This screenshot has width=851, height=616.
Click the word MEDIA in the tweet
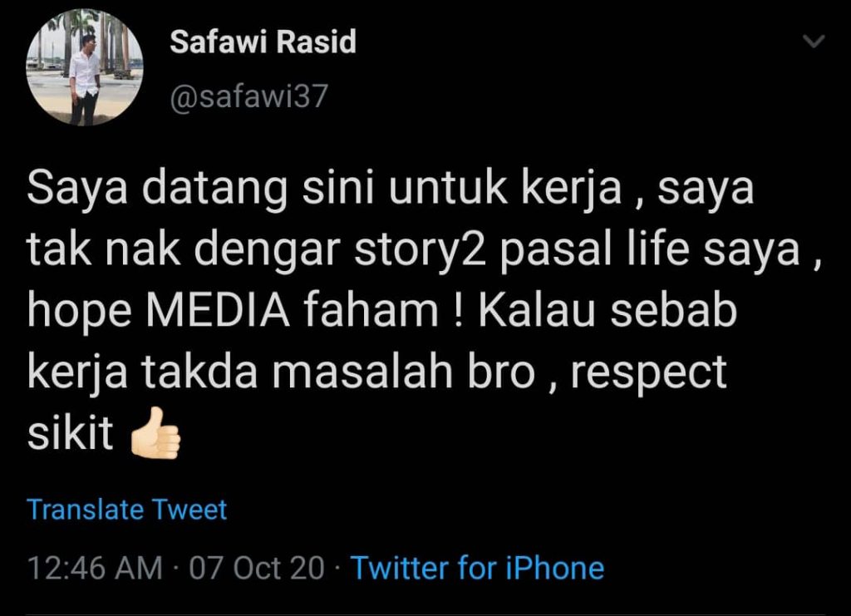coord(217,312)
